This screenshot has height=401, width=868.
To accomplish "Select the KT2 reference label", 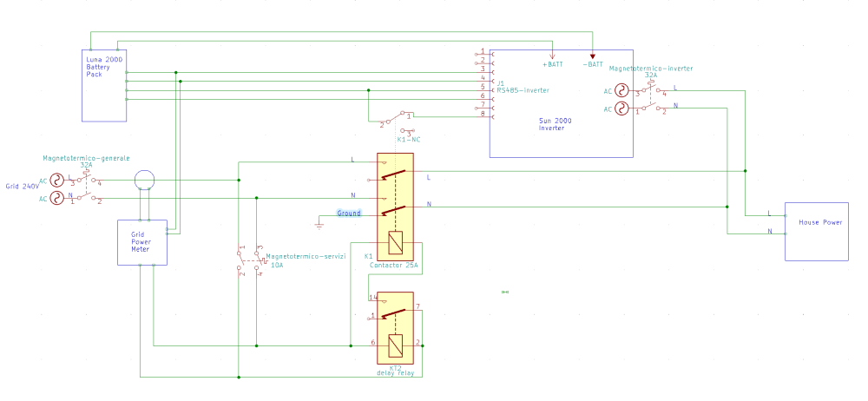I will pyautogui.click(x=395, y=368).
